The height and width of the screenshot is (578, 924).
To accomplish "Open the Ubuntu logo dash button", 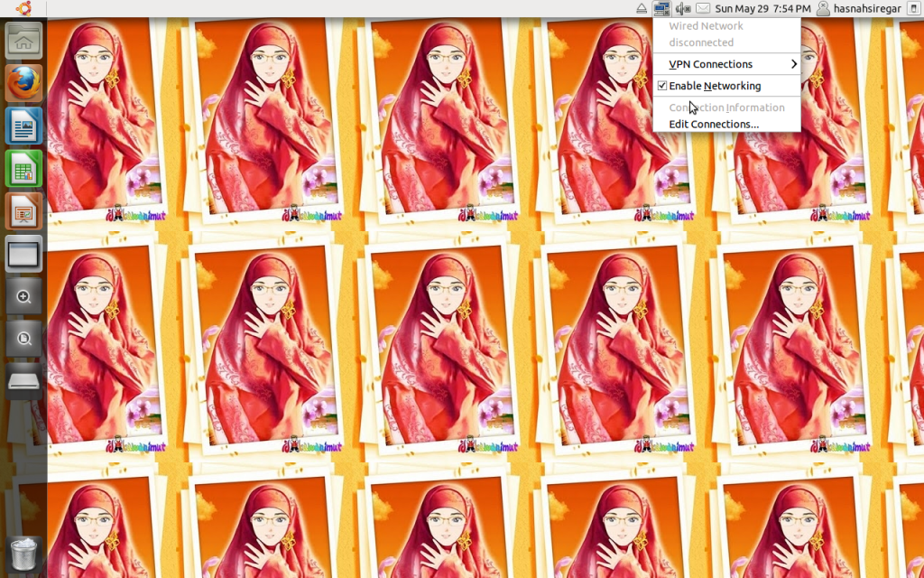I will [x=23, y=8].
